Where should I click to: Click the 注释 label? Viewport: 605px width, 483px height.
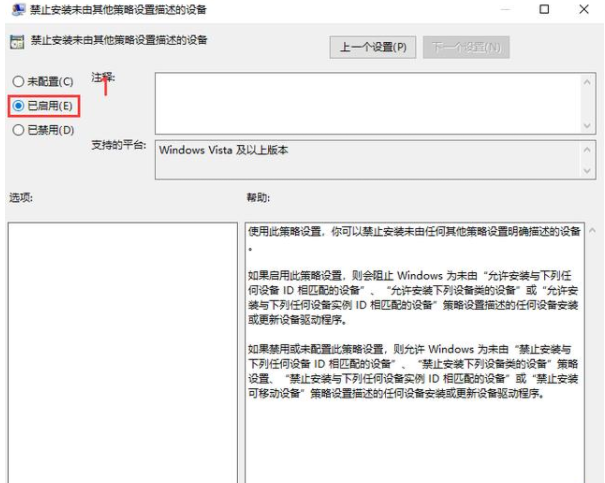coord(103,76)
